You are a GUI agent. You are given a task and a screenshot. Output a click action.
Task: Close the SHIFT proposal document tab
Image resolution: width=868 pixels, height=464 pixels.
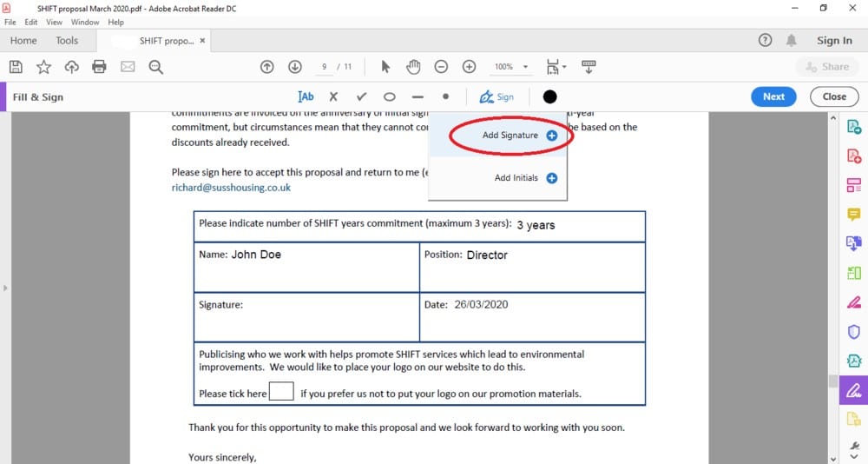pos(202,41)
